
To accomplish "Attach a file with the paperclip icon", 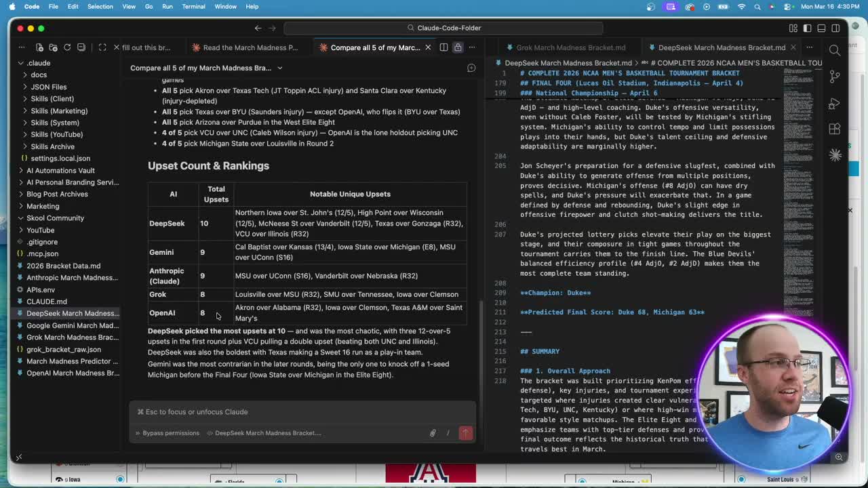I will [x=433, y=433].
